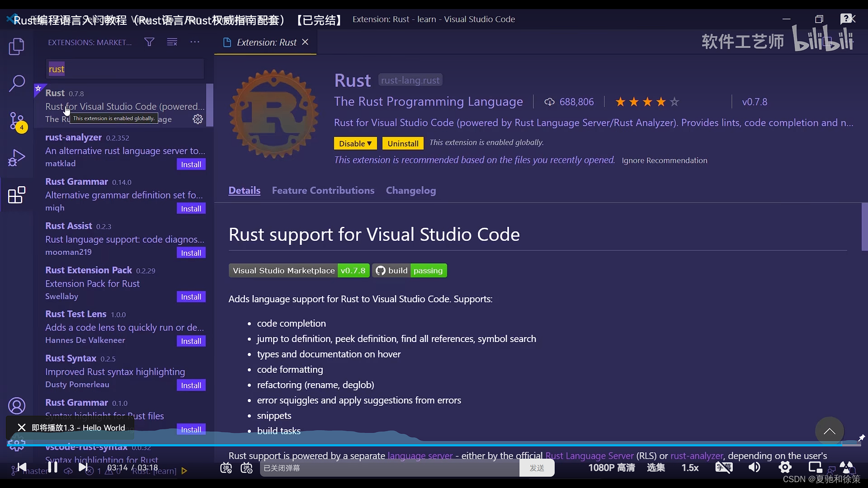Click the Uninstall button for Rust

[402, 143]
